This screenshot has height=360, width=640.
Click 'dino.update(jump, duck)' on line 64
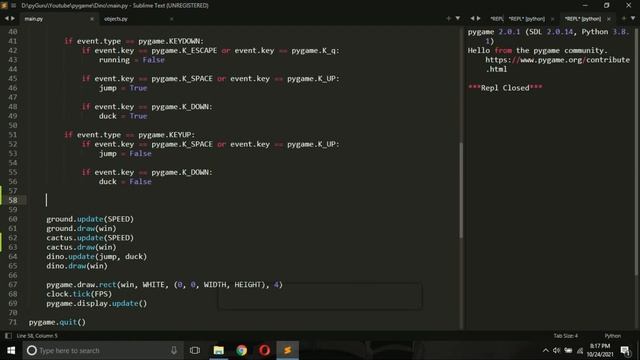[96, 257]
